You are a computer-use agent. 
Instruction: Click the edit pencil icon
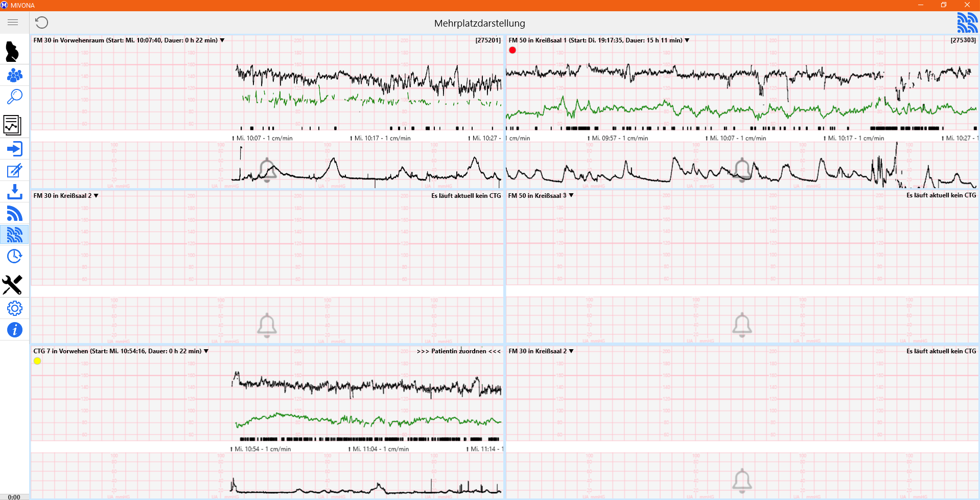(x=14, y=170)
